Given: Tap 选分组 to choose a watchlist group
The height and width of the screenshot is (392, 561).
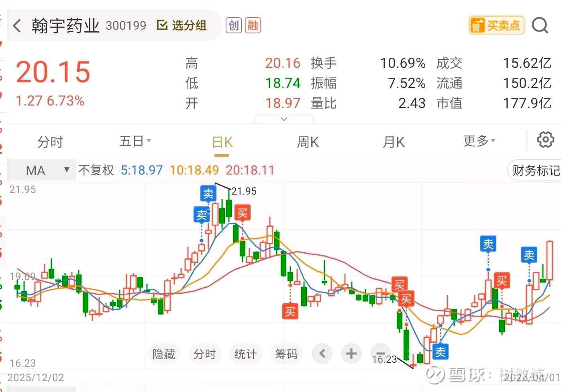Looking at the screenshot, I should (x=181, y=26).
